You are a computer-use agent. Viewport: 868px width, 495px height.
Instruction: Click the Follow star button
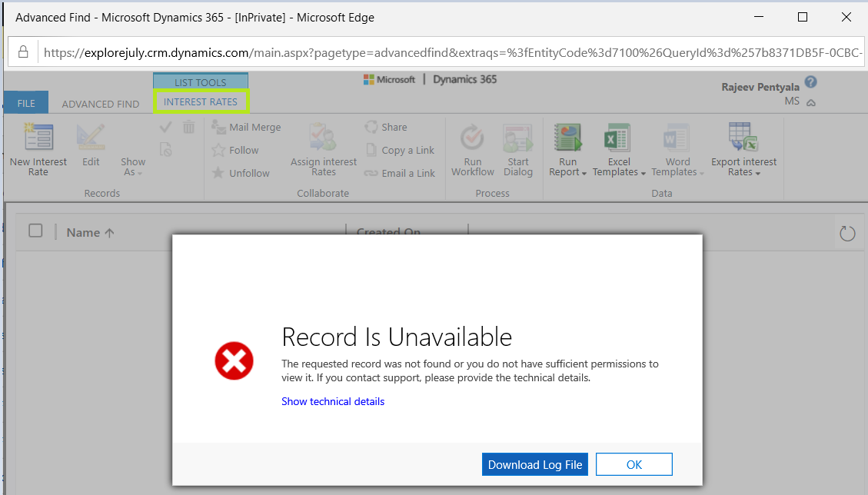click(235, 150)
